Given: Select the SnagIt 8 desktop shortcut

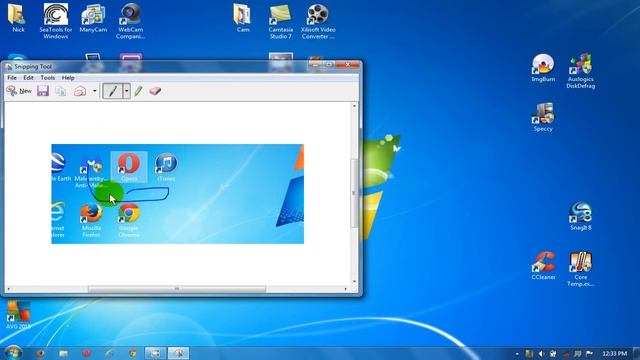Looking at the screenshot, I should (x=580, y=216).
